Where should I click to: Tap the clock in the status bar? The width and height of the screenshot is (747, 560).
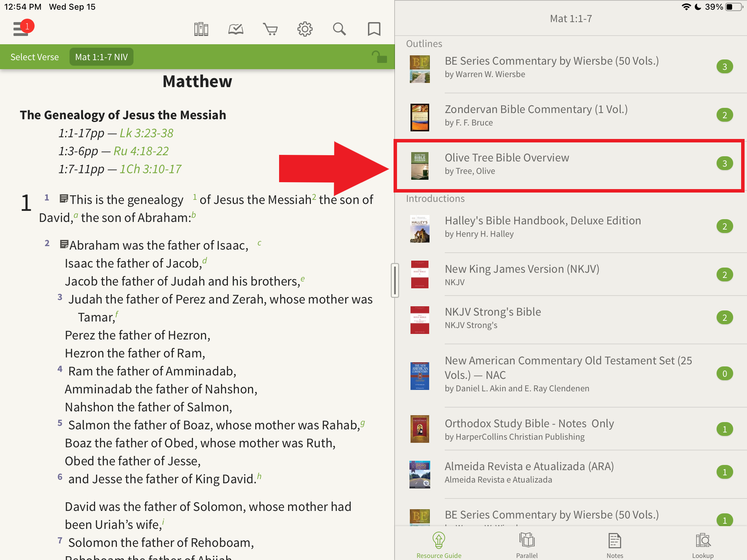coord(23,7)
